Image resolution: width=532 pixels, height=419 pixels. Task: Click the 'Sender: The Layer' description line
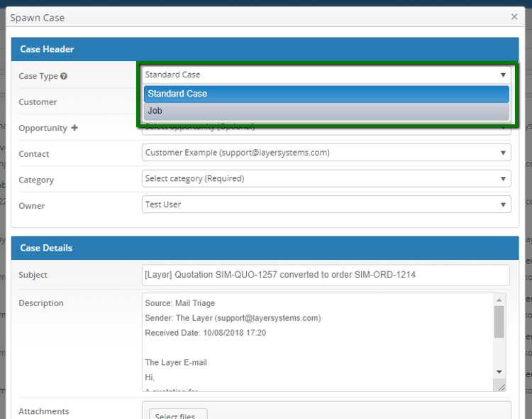[x=233, y=318]
